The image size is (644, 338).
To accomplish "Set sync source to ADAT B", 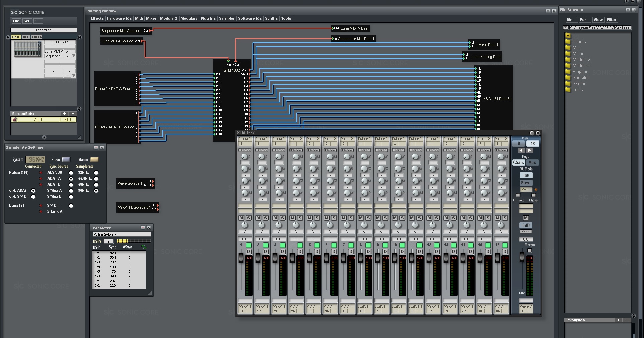I will [x=70, y=185].
